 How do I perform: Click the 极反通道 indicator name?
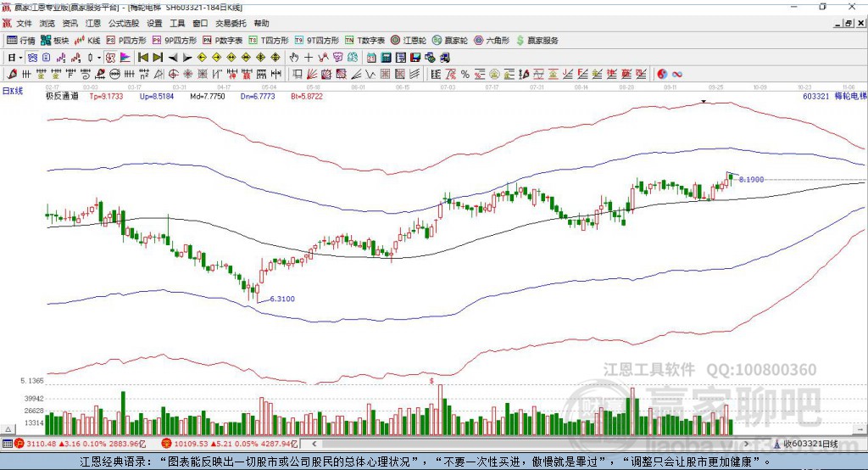coord(62,96)
